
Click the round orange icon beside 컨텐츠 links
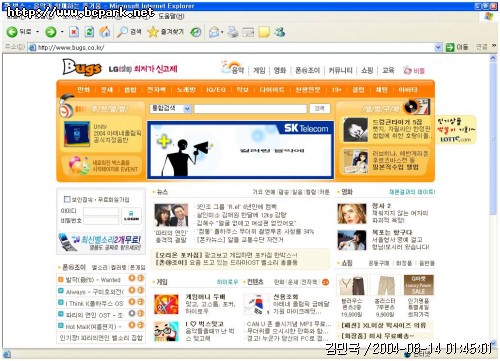click(325, 282)
